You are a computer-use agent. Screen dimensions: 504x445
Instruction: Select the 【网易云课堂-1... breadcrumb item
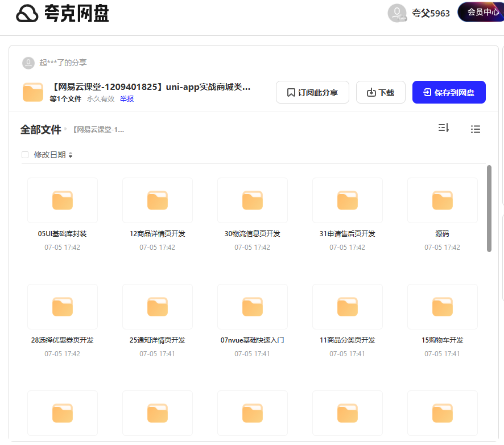pos(98,130)
